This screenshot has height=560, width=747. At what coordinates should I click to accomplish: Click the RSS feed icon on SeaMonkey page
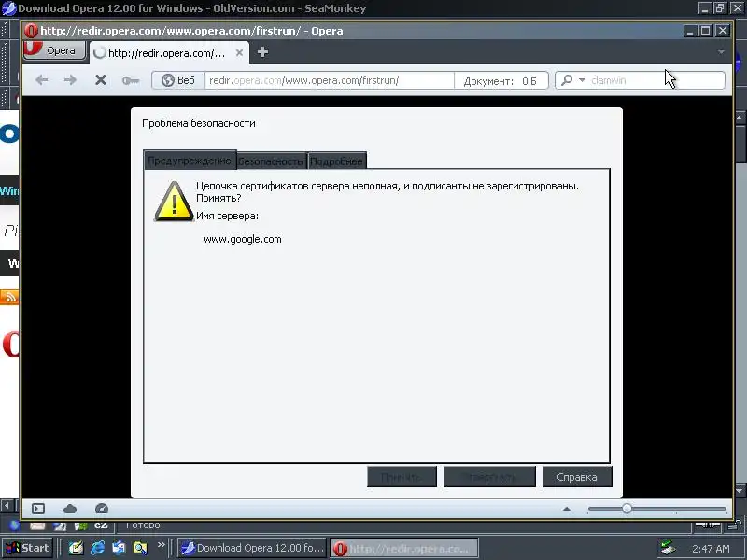coord(8,297)
